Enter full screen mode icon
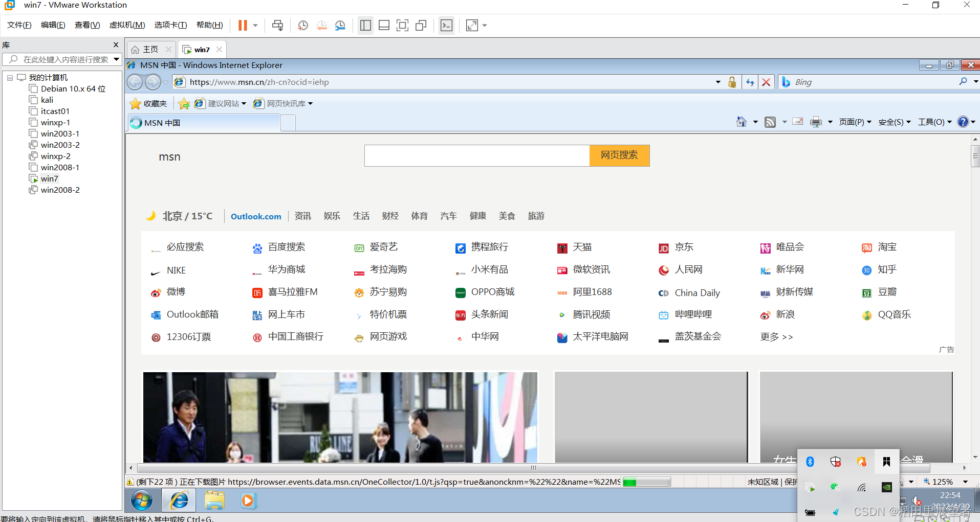 (402, 25)
